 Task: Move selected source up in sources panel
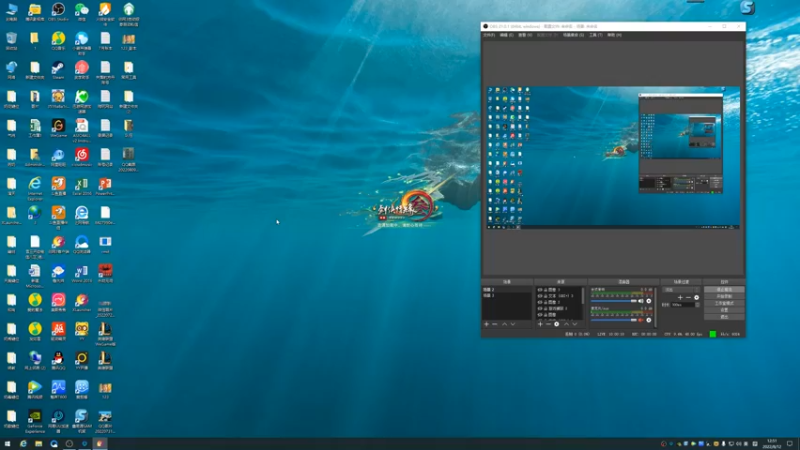[566, 324]
